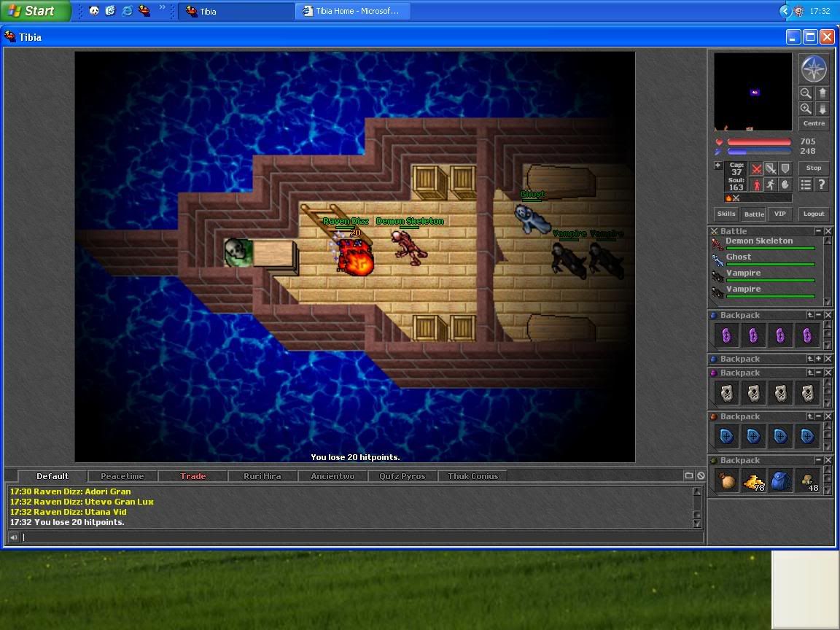Expand the inventory with plus button
The width and height of the screenshot is (840, 630).
[x=717, y=166]
